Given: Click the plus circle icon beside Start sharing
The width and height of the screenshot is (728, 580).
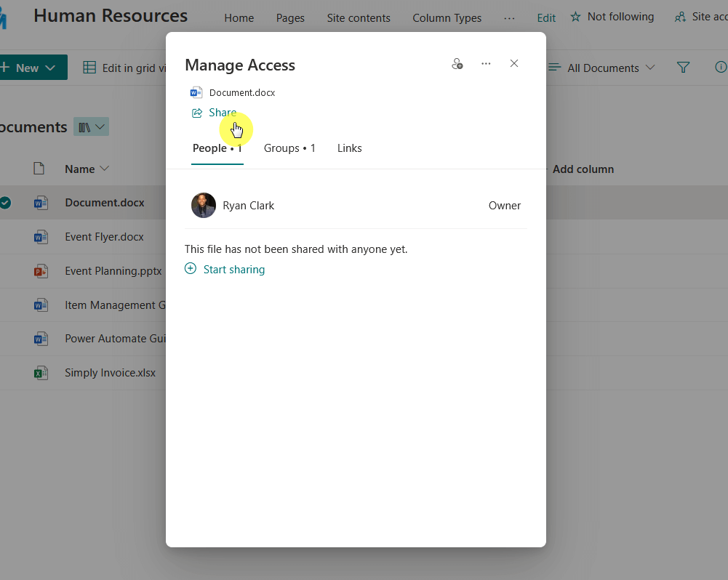Looking at the screenshot, I should click(191, 269).
